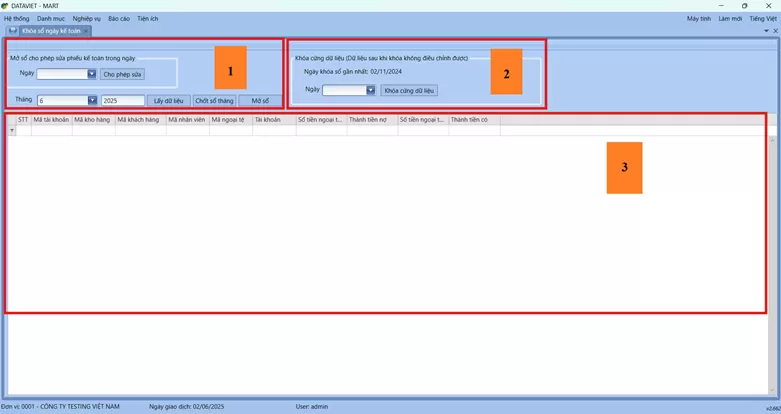781x414 pixels.
Task: Close the Khóa sổ ngày kế toán tab
Action: [86, 31]
